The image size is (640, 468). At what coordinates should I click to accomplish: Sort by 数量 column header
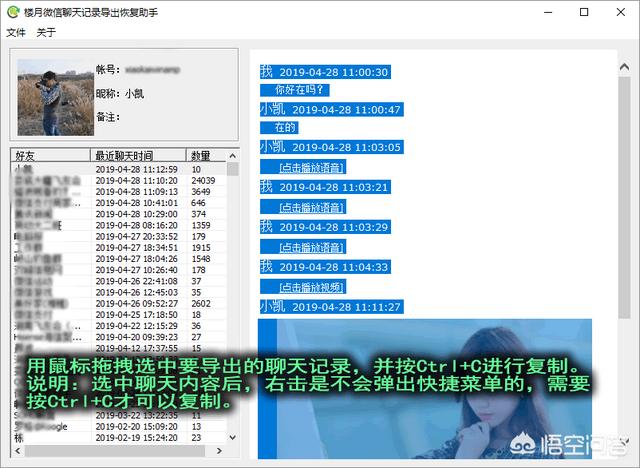coord(206,155)
